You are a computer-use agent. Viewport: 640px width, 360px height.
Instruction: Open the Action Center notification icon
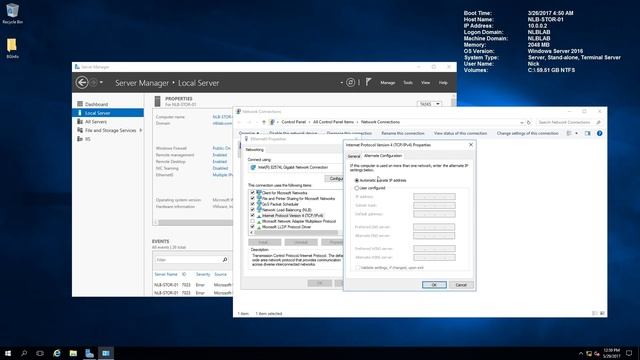click(629, 353)
